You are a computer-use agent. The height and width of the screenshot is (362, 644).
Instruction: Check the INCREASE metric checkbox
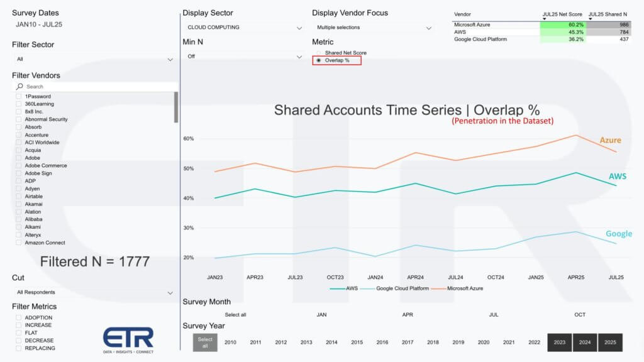18,325
